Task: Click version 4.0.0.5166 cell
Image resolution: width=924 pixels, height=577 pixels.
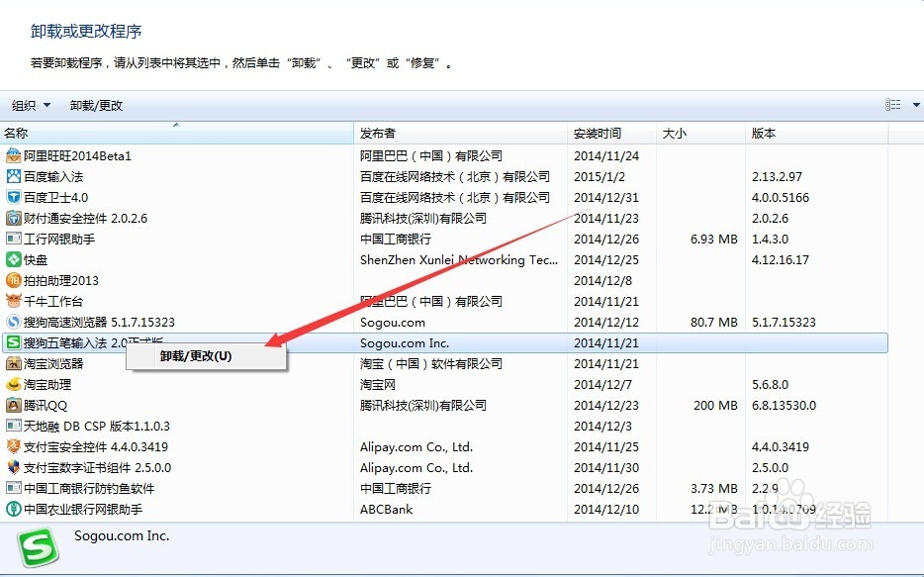Action: pos(781,197)
